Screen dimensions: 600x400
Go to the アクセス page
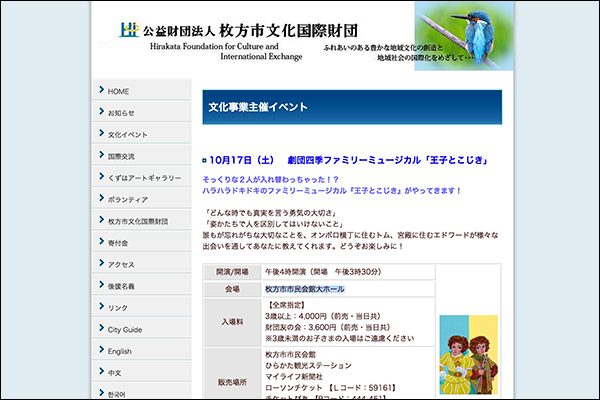[121, 265]
